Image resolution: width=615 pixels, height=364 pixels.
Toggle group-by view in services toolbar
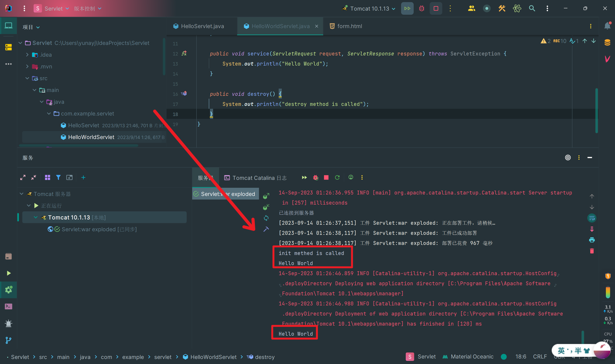click(47, 177)
